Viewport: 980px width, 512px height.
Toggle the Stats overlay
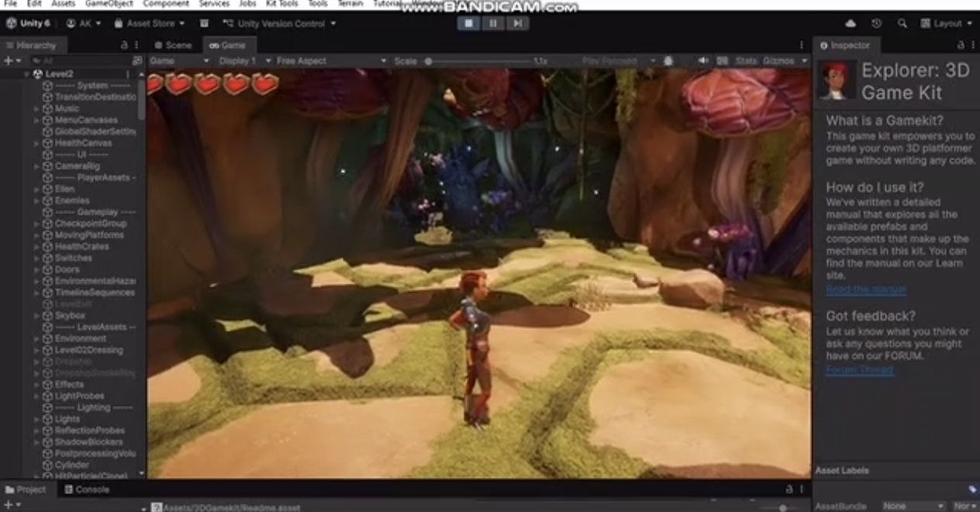click(745, 60)
